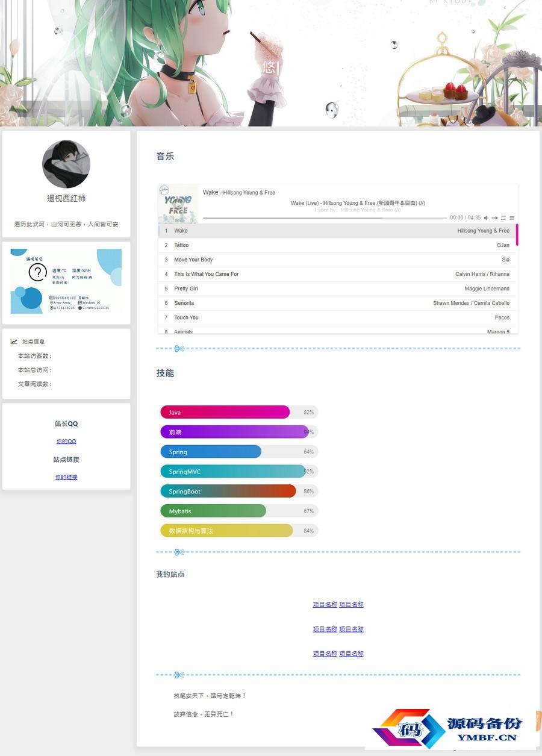Click the 00:00 / 04:35 time display
The height and width of the screenshot is (756, 542).
[x=466, y=218]
